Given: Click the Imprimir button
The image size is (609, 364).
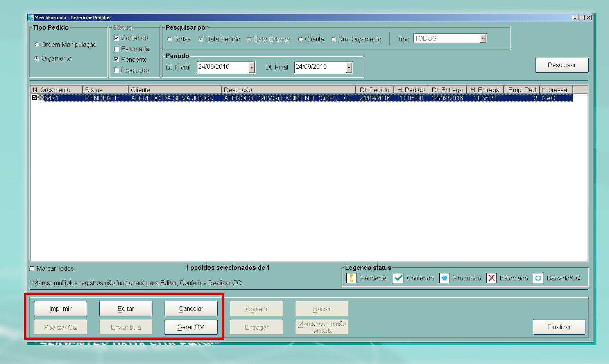Looking at the screenshot, I should pyautogui.click(x=61, y=309).
